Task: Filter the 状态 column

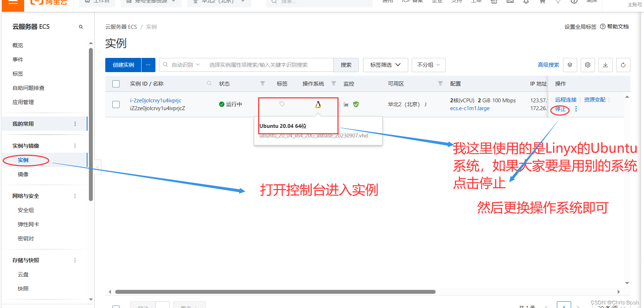Action: (x=262, y=83)
